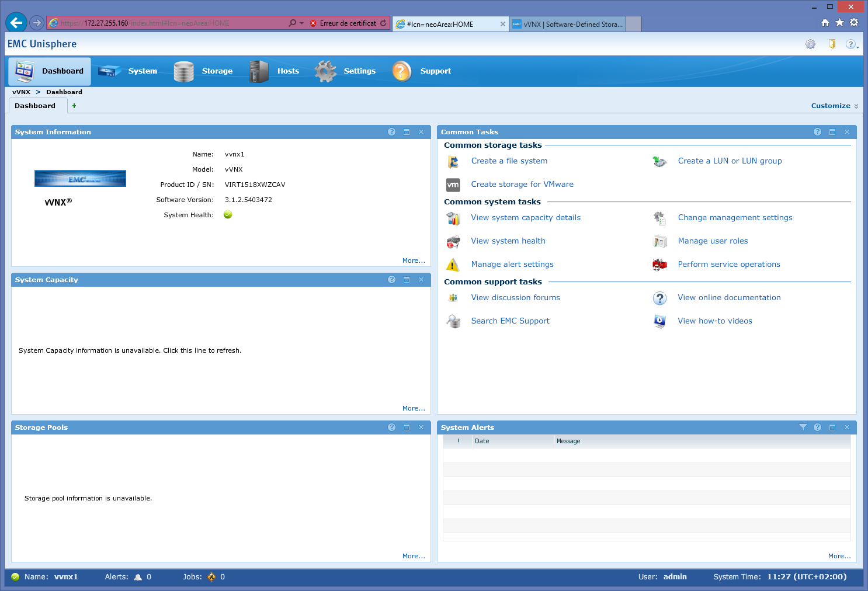Click the Unisphere preferences gear icon
This screenshot has width=868, height=591.
click(x=810, y=44)
